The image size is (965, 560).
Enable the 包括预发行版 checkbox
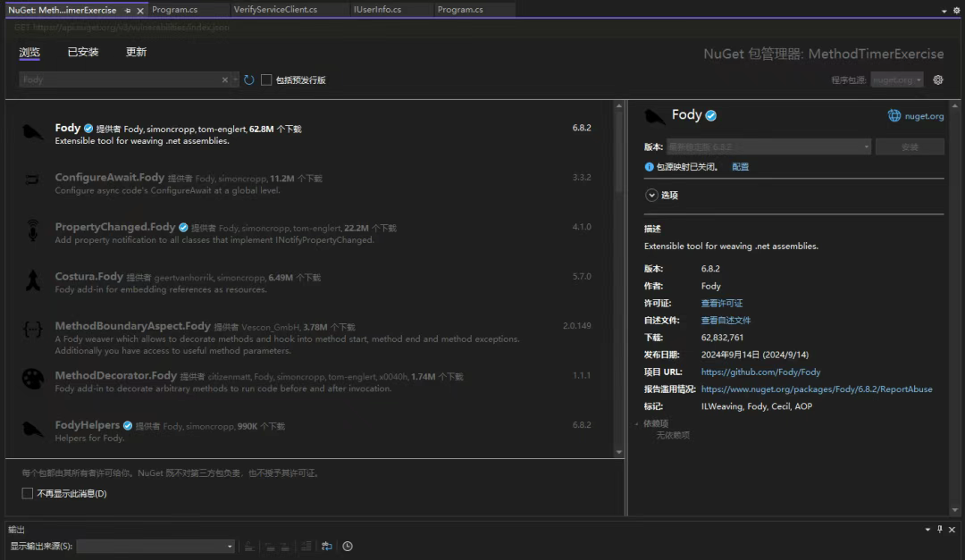coord(266,80)
